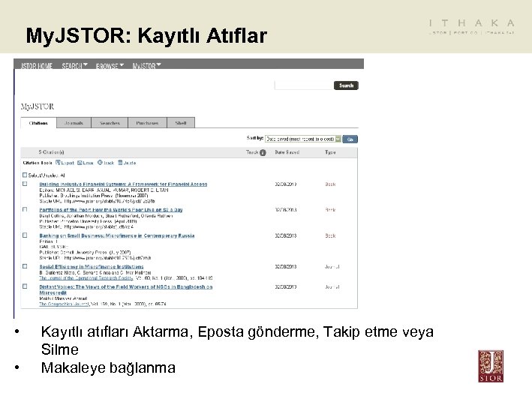Click the Track citation tool icon

(100, 163)
